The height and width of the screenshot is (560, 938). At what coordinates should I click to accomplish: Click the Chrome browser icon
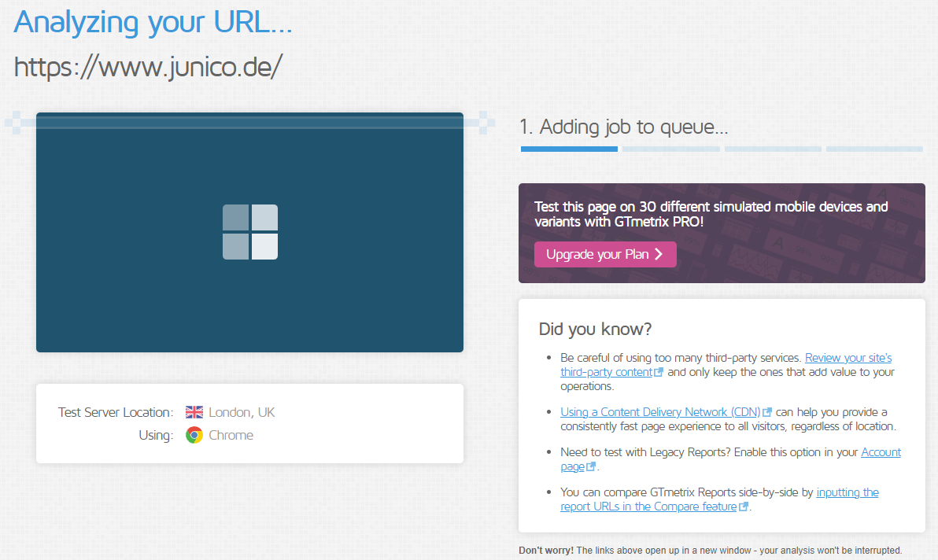point(194,435)
